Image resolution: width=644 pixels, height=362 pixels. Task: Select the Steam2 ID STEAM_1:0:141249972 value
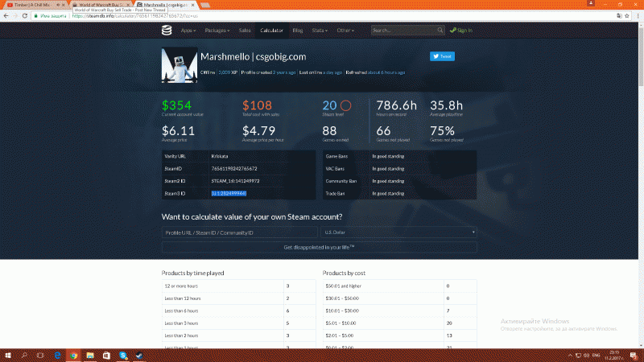tap(235, 181)
